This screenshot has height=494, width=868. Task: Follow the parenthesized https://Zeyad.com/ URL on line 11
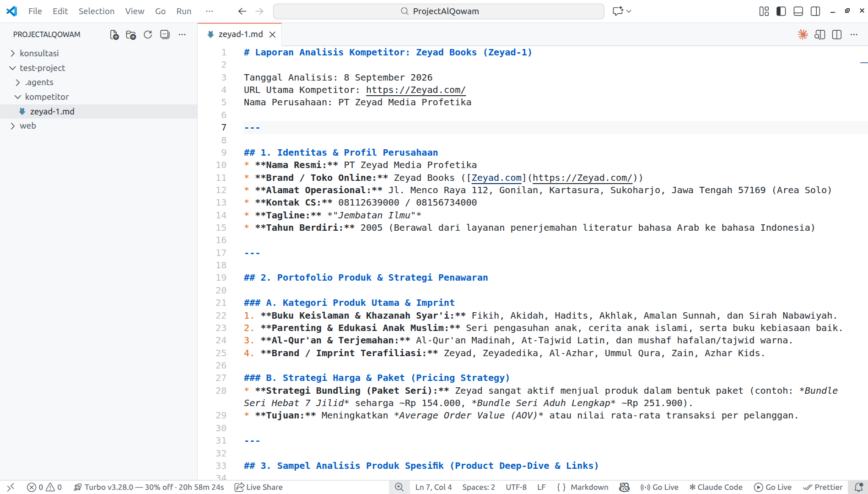coord(582,178)
